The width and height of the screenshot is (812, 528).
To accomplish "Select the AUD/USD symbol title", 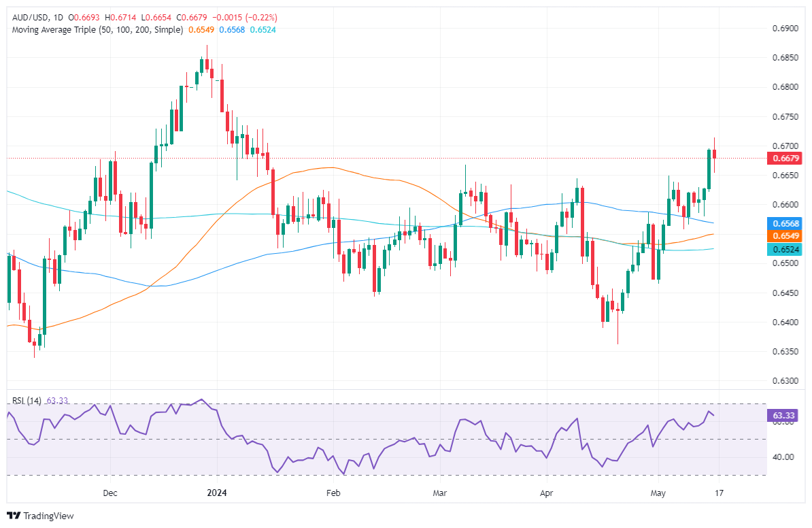I will click(28, 17).
